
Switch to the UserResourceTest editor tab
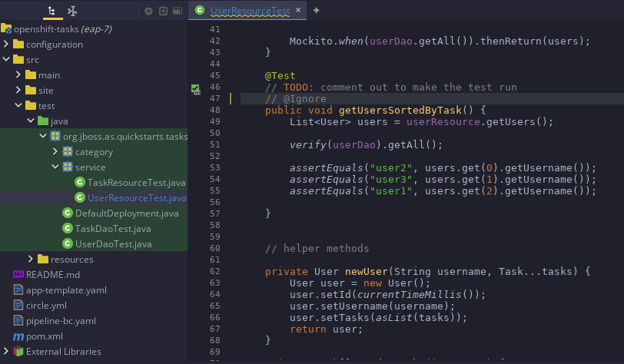click(x=250, y=11)
